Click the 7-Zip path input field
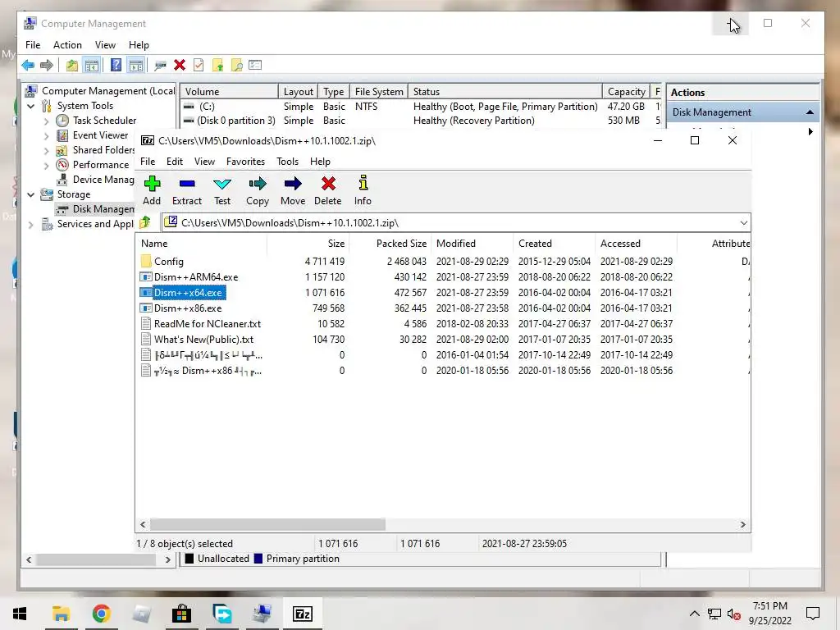Screen dimensions: 840x630 pyautogui.click(x=450, y=223)
